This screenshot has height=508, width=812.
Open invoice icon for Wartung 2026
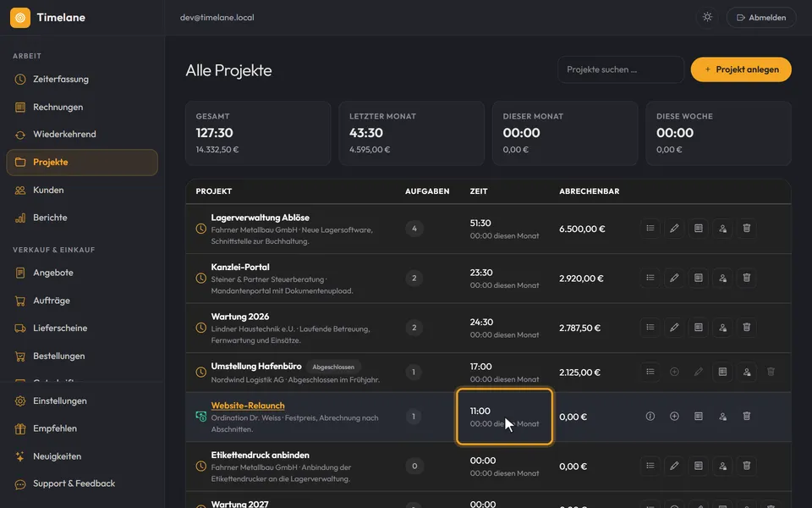click(699, 327)
